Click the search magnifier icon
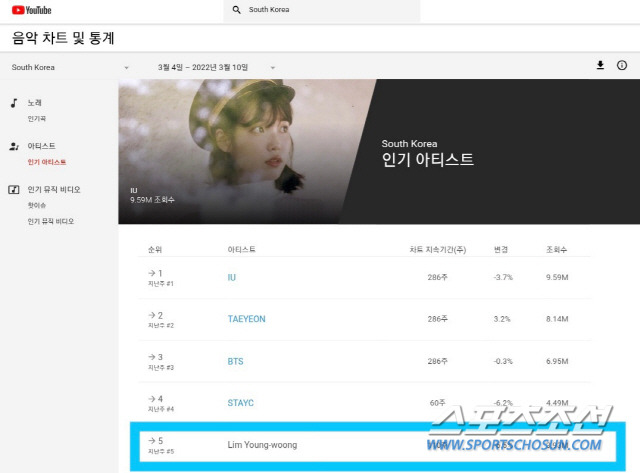The width and height of the screenshot is (640, 473). (236, 10)
